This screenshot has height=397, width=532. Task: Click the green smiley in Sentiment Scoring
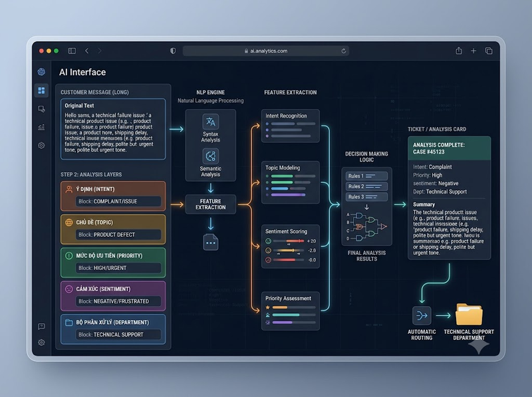click(268, 241)
